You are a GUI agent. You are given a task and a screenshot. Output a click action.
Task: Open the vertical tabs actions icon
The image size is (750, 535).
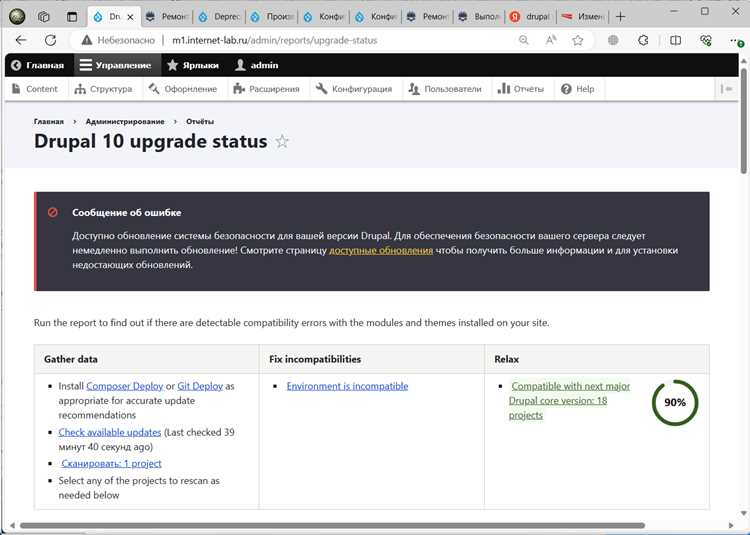[72, 17]
